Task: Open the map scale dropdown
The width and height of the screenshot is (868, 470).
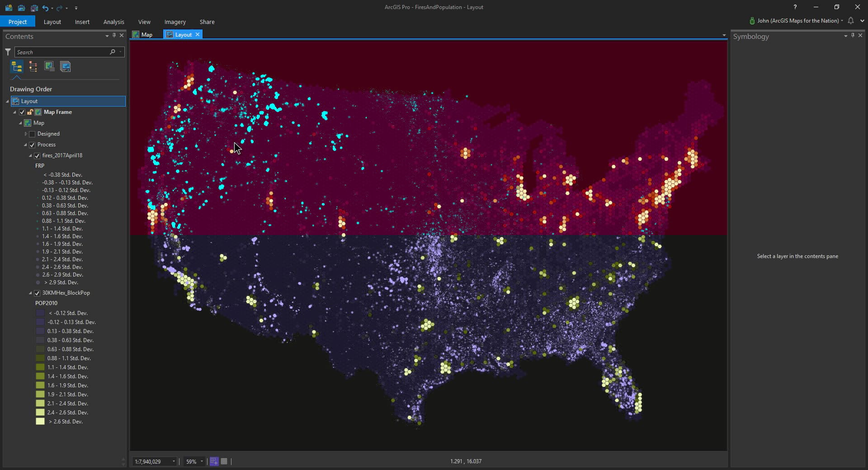Action: pos(174,461)
